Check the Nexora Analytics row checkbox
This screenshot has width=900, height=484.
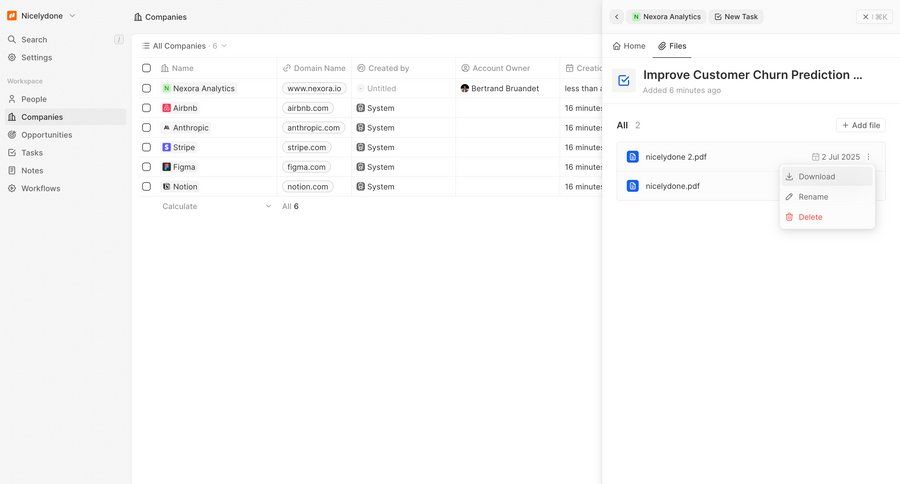[146, 88]
